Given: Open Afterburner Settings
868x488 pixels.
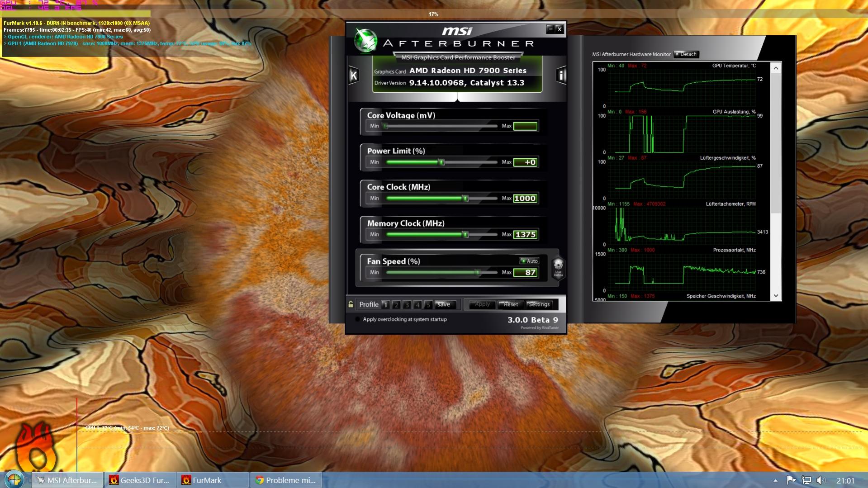Looking at the screenshot, I should (539, 304).
